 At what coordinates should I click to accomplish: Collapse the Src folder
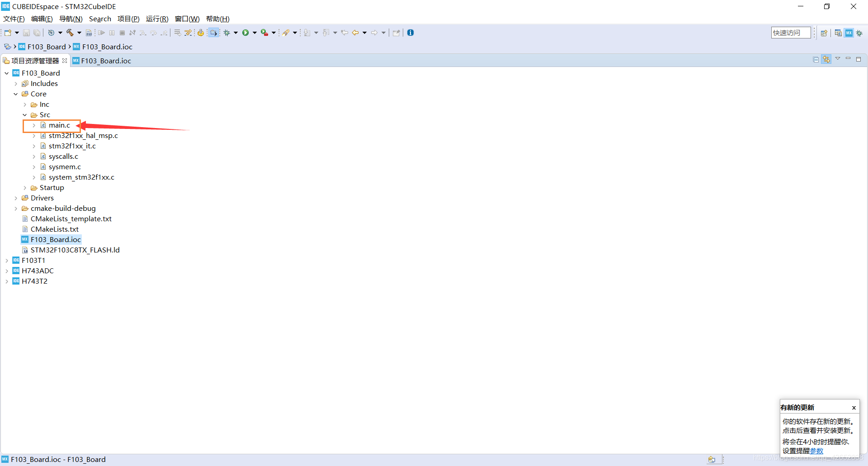(x=25, y=115)
